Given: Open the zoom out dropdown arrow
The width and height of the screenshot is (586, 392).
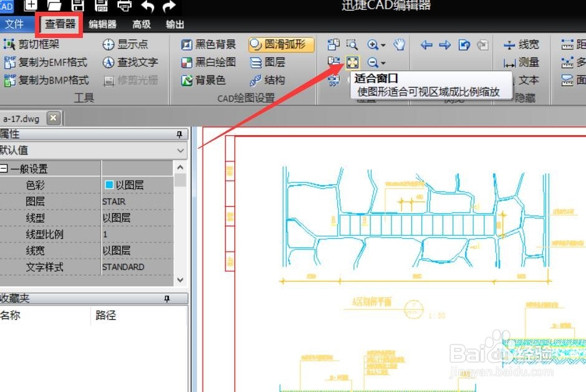Looking at the screenshot, I should pos(383,62).
